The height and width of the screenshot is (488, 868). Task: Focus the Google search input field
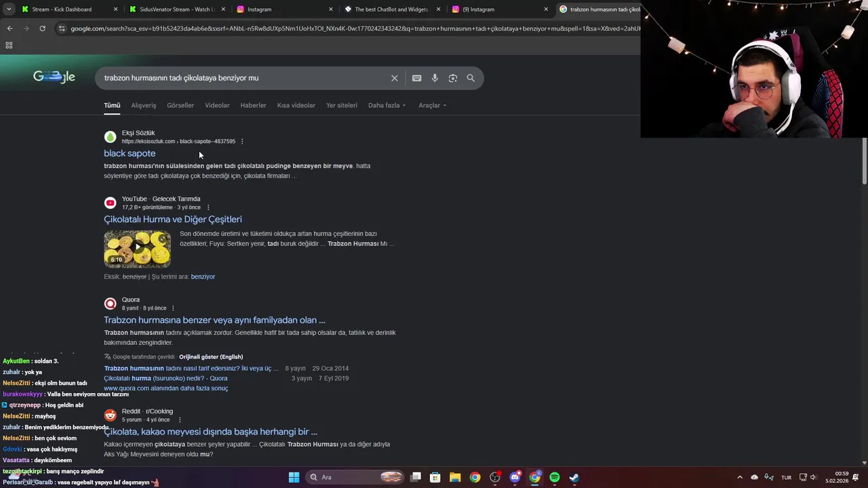pos(244,78)
